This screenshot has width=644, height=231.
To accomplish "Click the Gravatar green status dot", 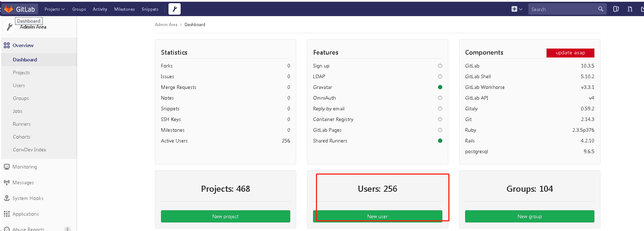I will [x=440, y=87].
